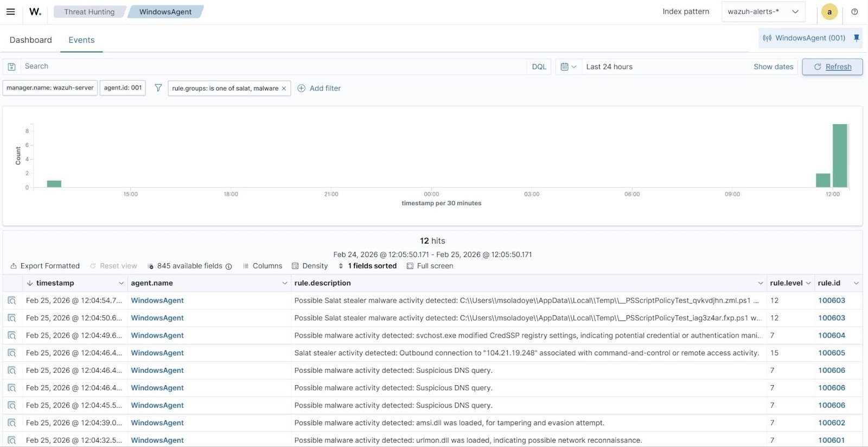Image resolution: width=868 pixels, height=447 pixels.
Task: Open Last 24 hours time range
Action: [609, 67]
